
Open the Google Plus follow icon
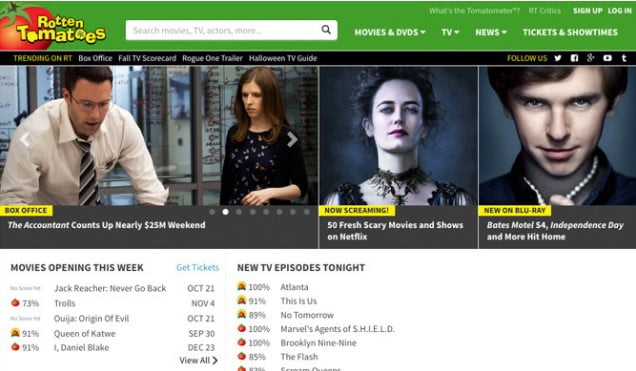[591, 58]
